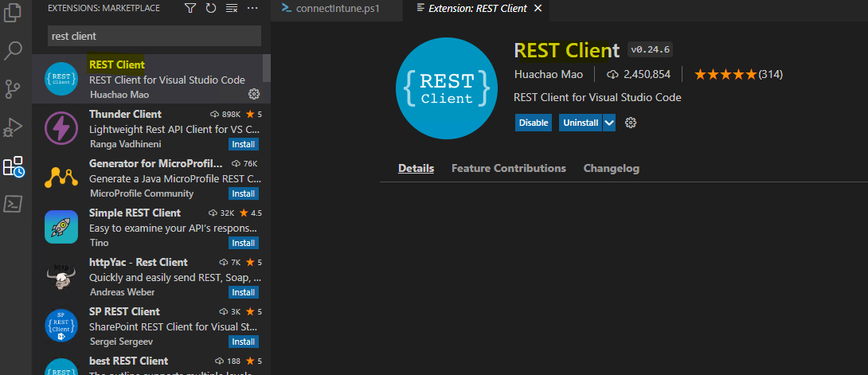Expand the Uninstall dropdown arrow
The image size is (868, 375).
pyautogui.click(x=609, y=123)
